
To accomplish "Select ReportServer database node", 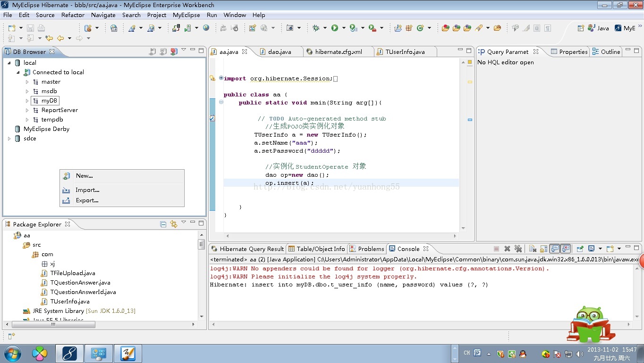I will 59,110.
